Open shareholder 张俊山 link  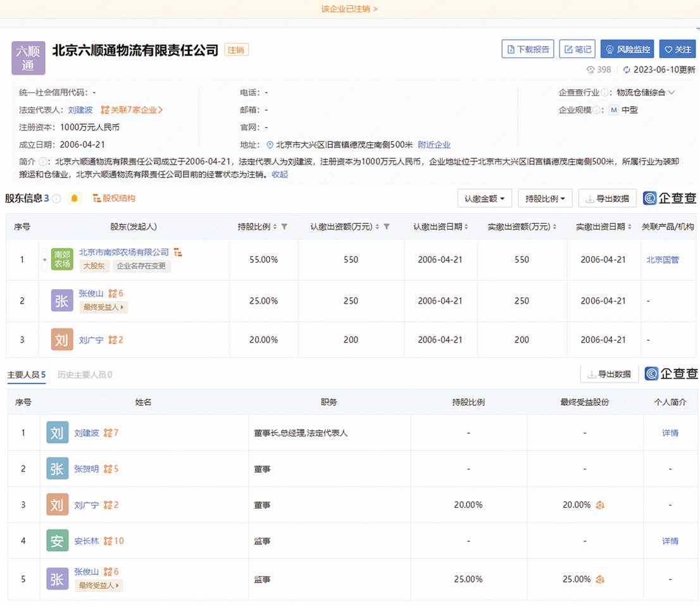tap(91, 294)
